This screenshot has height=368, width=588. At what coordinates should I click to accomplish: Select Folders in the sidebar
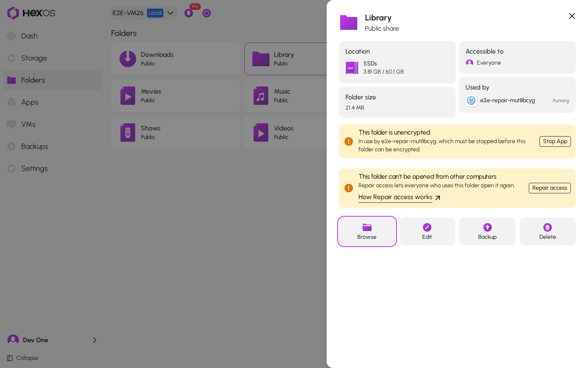pyautogui.click(x=52, y=80)
